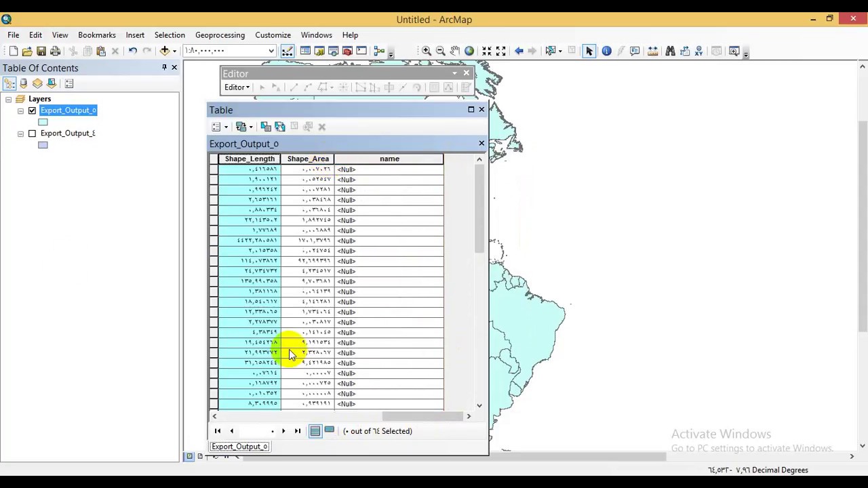Create a new map document
This screenshot has width=868, height=488.
[x=14, y=51]
